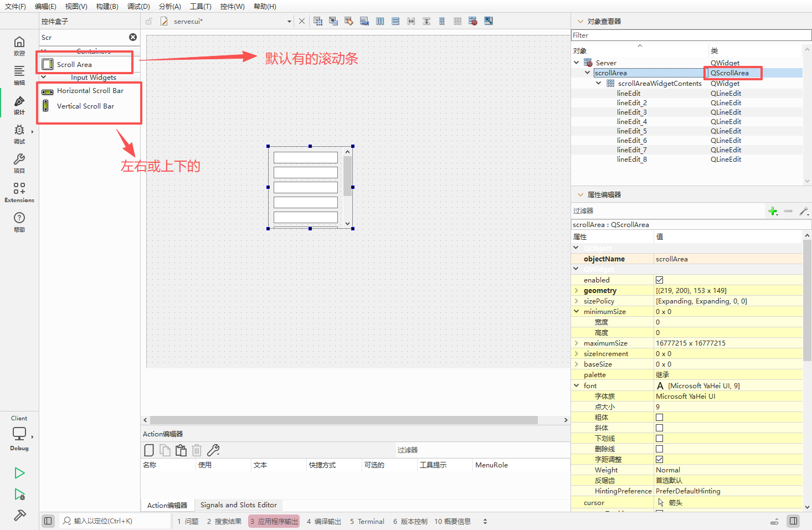Expand the geometry property

tap(577, 290)
